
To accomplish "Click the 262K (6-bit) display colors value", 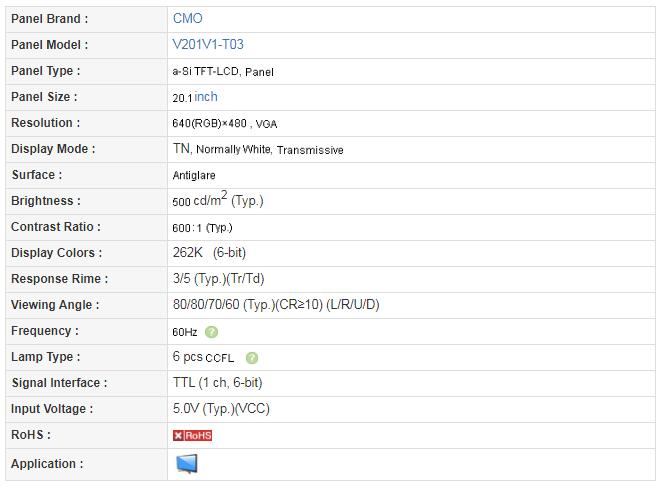I will [209, 253].
